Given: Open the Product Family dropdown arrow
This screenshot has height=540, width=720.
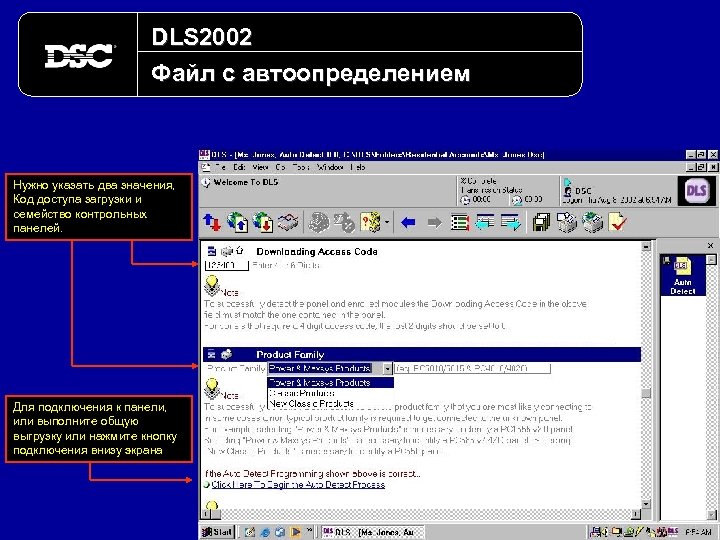Looking at the screenshot, I should [388, 368].
